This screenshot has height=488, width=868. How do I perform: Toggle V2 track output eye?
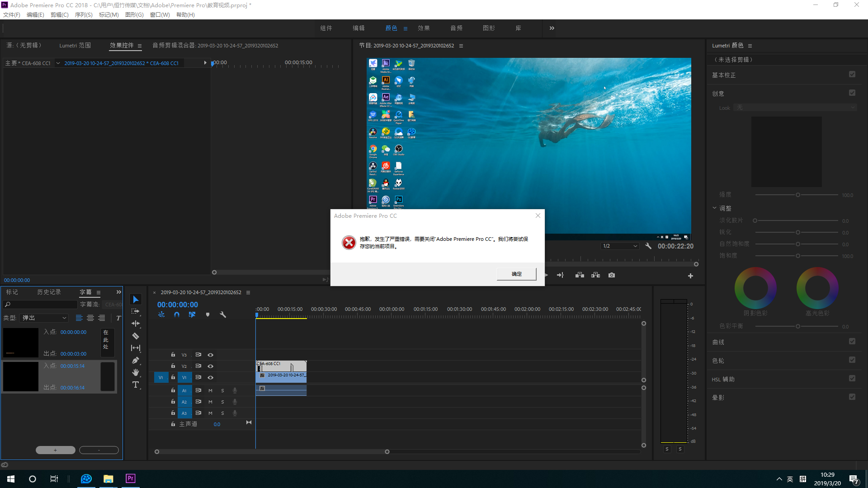[x=210, y=366]
